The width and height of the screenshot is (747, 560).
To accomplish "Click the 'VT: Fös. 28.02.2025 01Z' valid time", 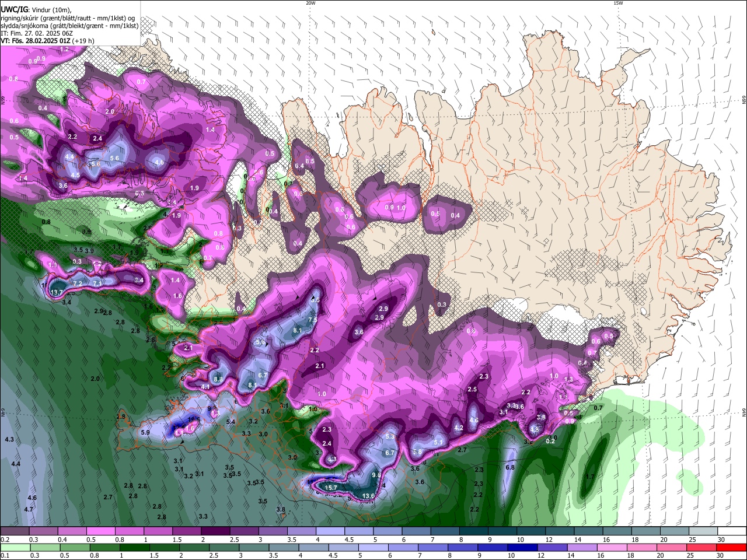I will click(35, 41).
